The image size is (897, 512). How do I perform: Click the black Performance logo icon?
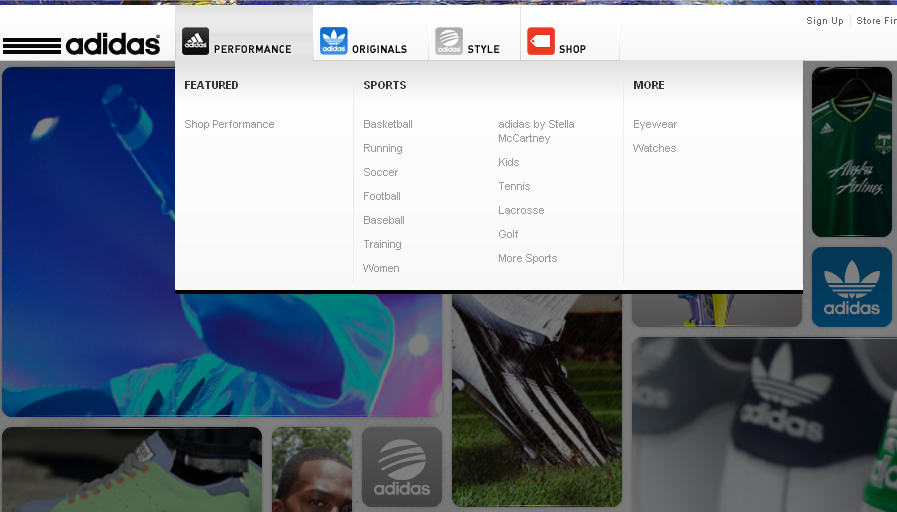(196, 41)
